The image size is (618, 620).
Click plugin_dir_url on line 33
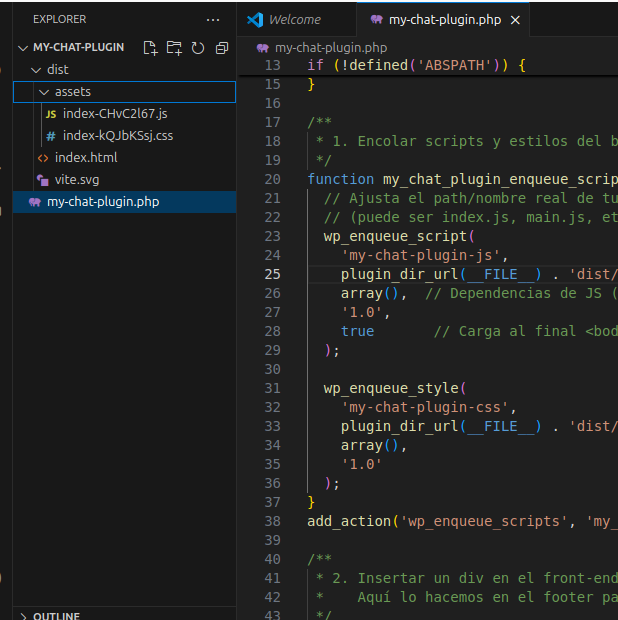[399, 426]
